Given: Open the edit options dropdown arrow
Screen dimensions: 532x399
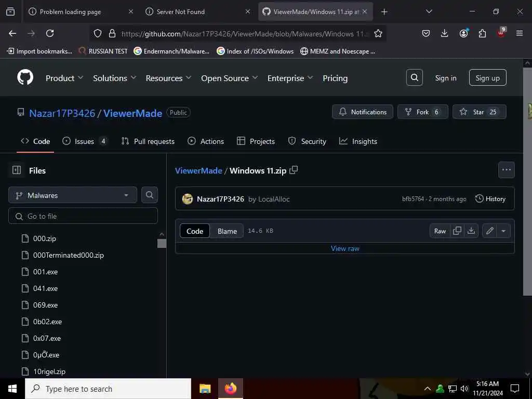Looking at the screenshot, I should [503, 231].
